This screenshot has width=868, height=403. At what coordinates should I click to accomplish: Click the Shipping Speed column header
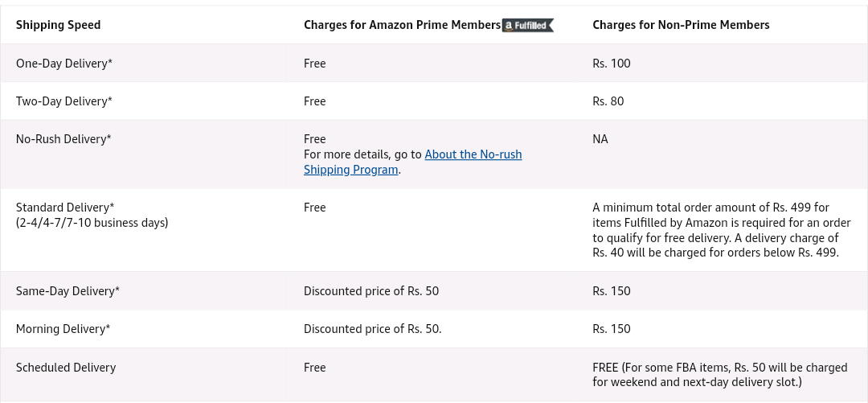pos(58,25)
